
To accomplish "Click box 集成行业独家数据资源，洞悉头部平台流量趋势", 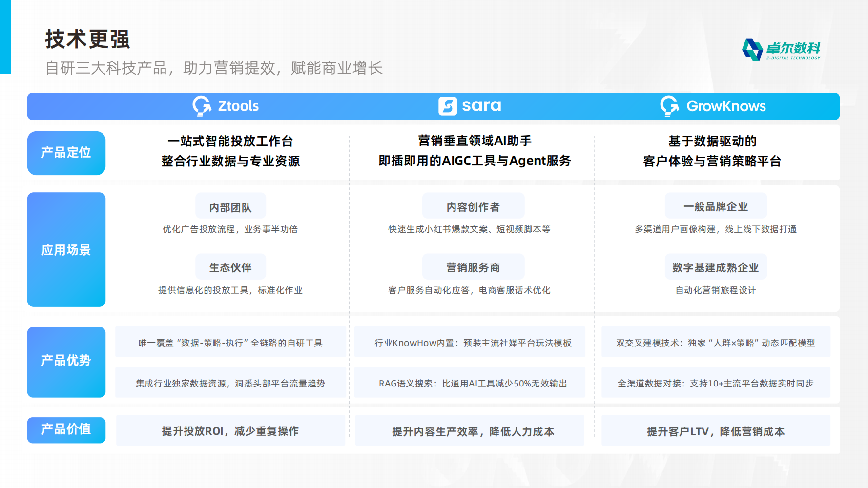I will tap(230, 383).
